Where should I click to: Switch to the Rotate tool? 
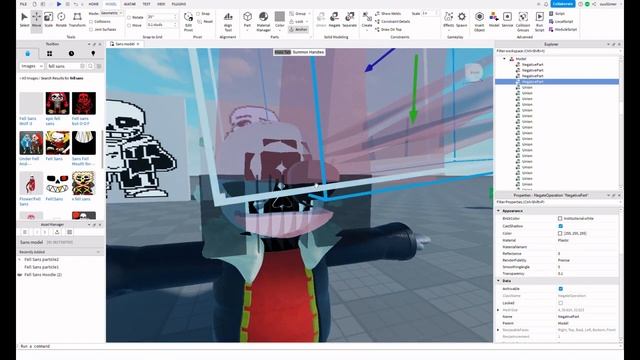(x=61, y=20)
